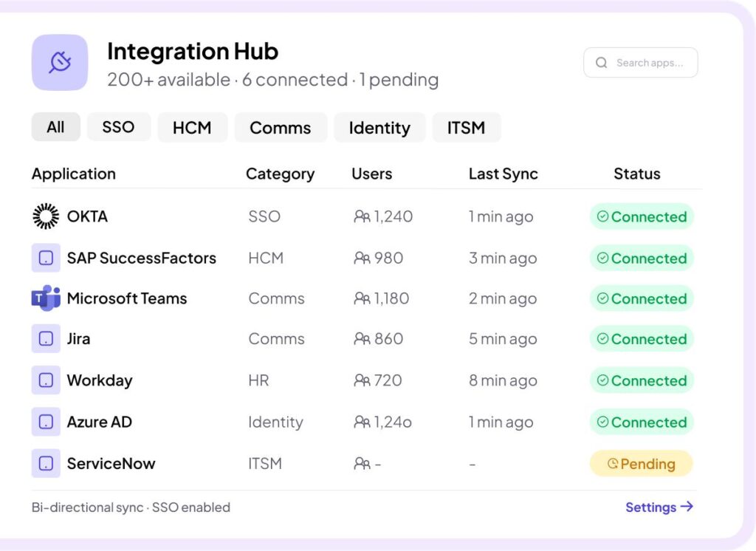This screenshot has width=756, height=551.
Task: Click the Application column header
Action: point(74,174)
